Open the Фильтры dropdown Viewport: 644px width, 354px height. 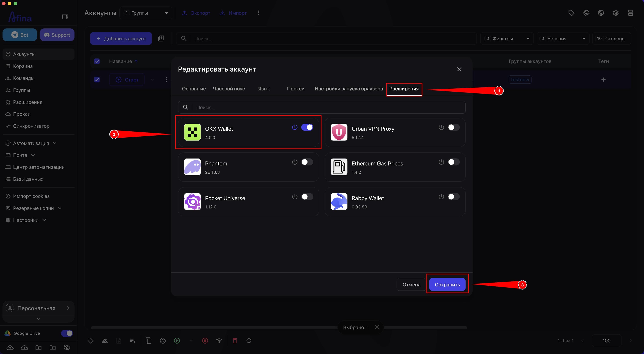point(507,39)
